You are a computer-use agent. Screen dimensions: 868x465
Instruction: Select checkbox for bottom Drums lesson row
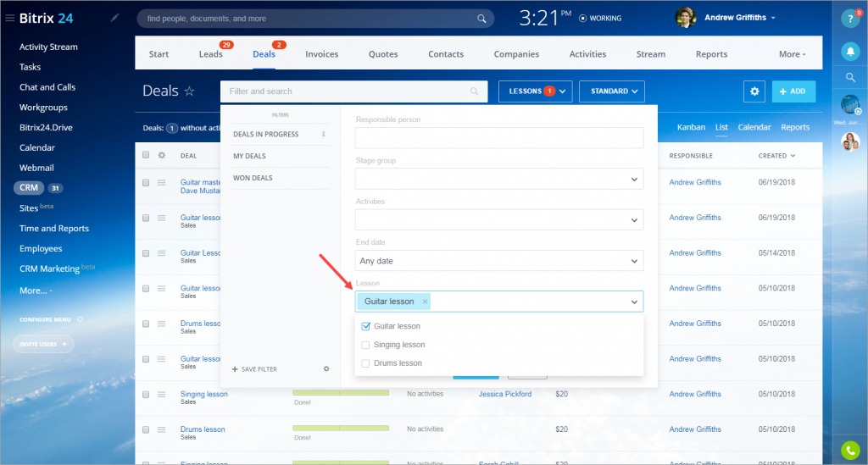pyautogui.click(x=146, y=429)
